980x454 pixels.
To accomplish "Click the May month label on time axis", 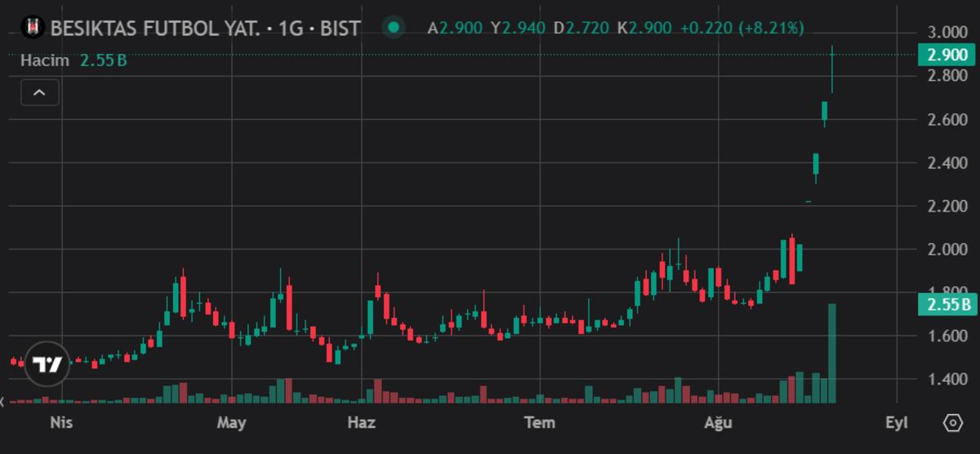I will click(x=232, y=422).
